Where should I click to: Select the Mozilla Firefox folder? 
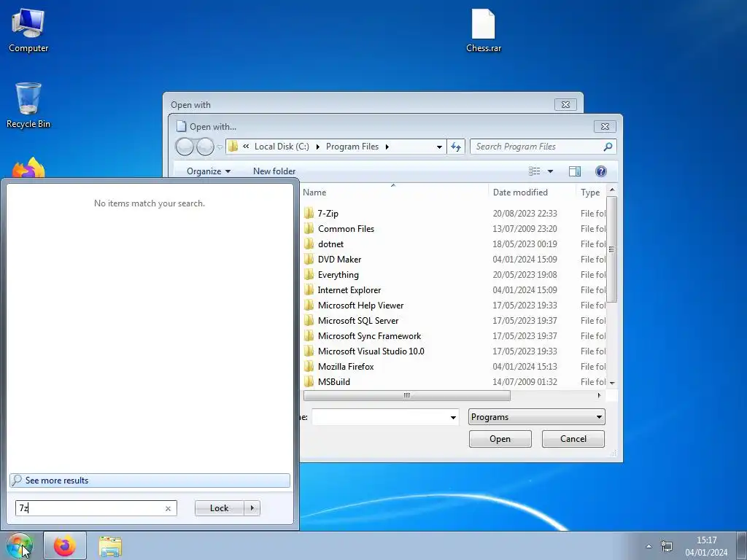point(345,366)
